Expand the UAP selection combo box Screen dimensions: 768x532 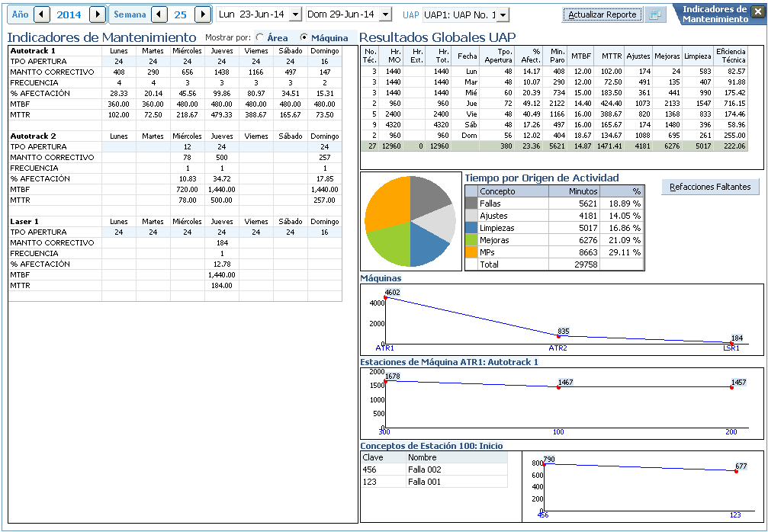[502, 15]
